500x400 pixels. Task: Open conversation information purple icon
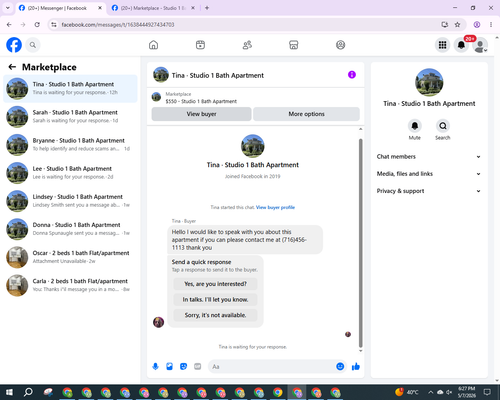click(x=352, y=75)
